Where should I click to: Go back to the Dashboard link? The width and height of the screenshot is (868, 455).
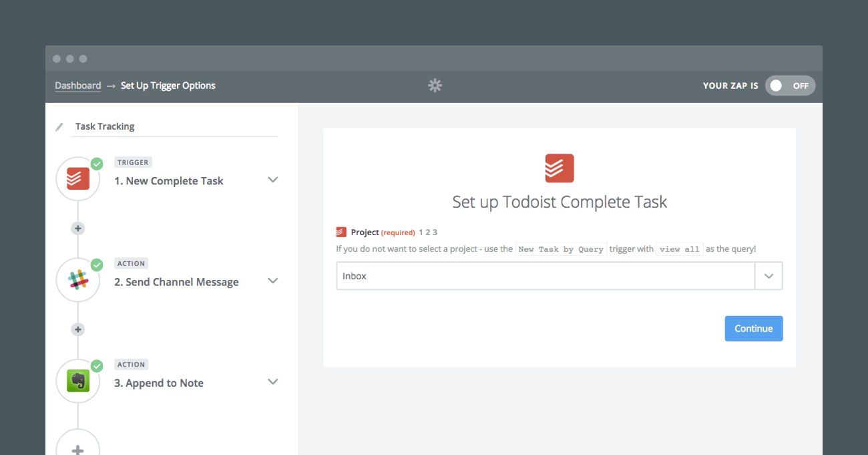[78, 86]
